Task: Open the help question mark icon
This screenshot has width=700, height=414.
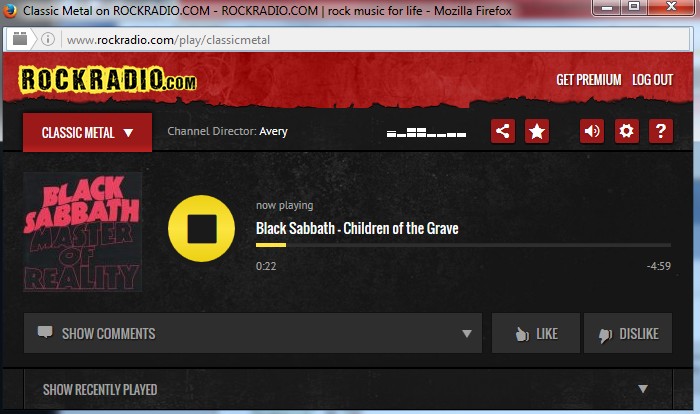Action: [661, 131]
